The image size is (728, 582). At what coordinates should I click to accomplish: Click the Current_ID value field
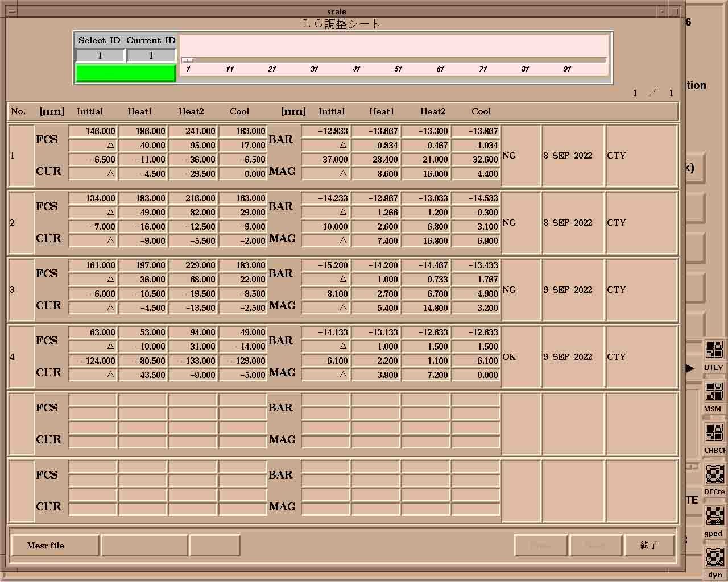pos(151,55)
